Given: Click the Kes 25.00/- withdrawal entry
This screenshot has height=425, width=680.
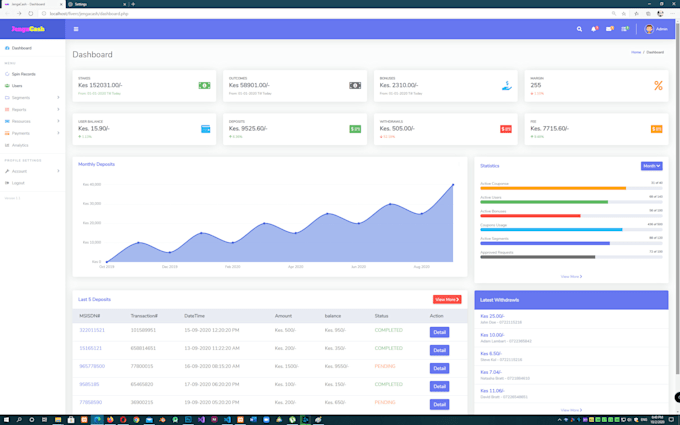Looking at the screenshot, I should click(x=571, y=319).
